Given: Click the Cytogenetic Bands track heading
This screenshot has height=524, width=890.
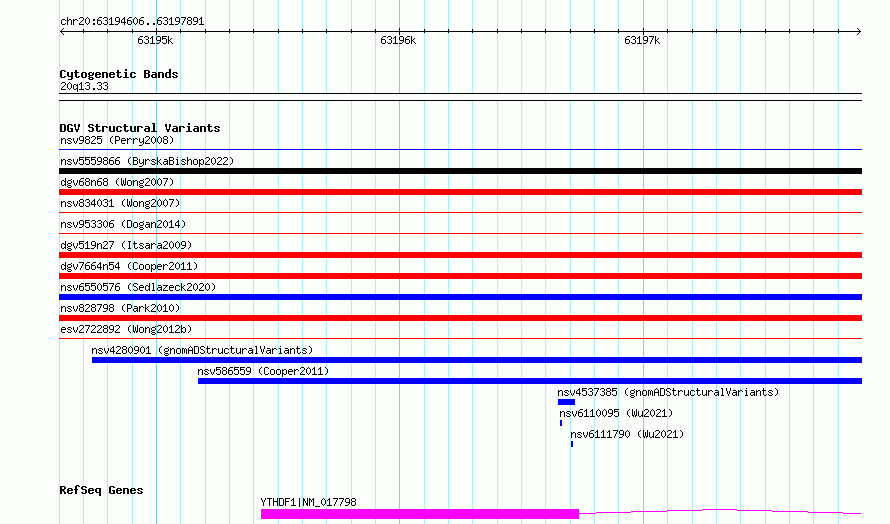Looking at the screenshot, I should (119, 74).
